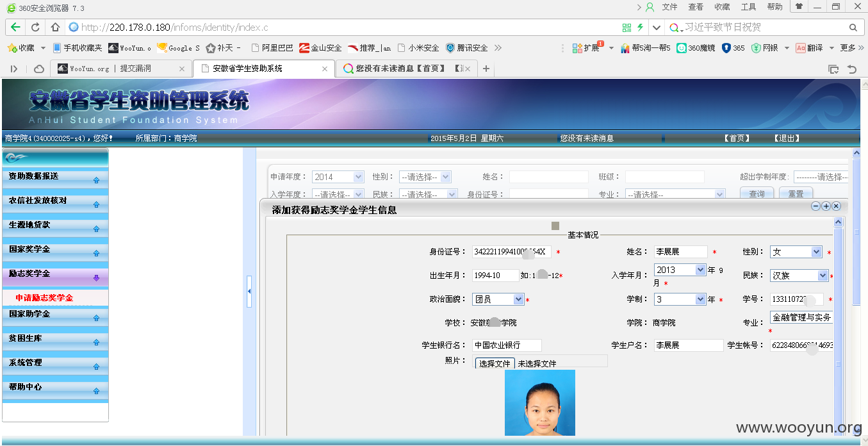Open the 工具 menu

point(748,7)
